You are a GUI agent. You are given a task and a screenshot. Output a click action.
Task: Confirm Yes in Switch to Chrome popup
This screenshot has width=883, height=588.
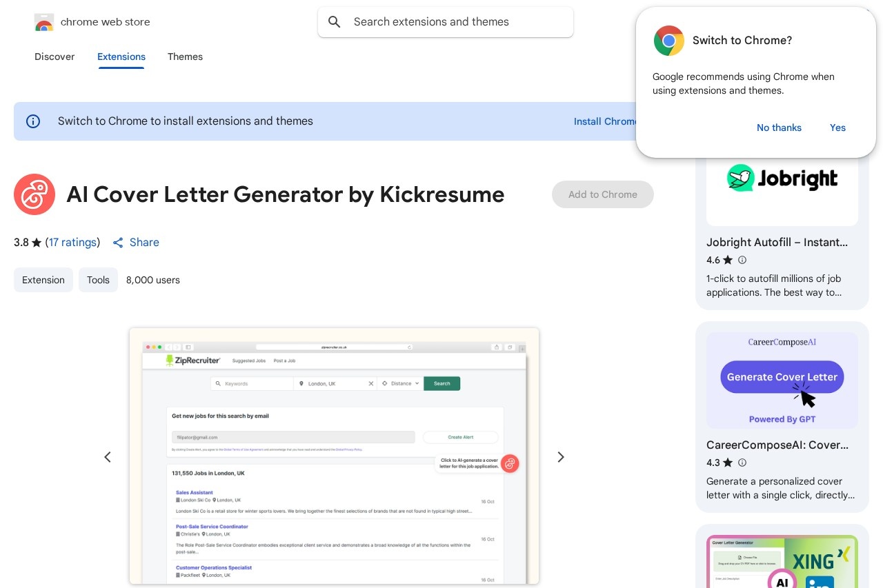(837, 128)
